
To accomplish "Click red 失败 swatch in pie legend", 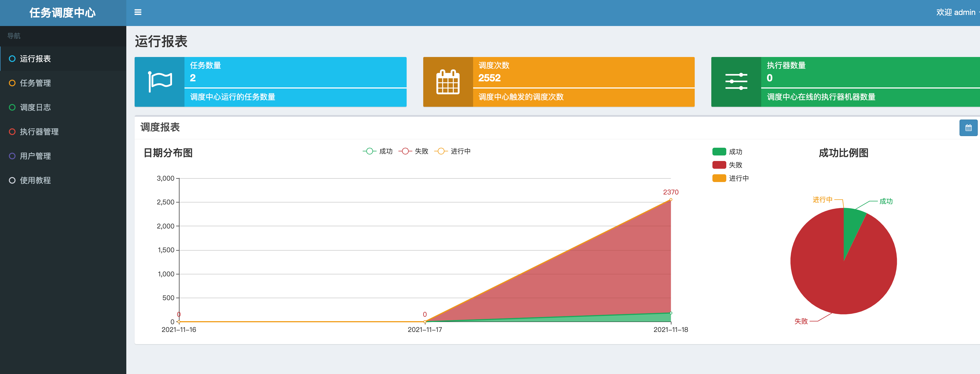I will [719, 165].
